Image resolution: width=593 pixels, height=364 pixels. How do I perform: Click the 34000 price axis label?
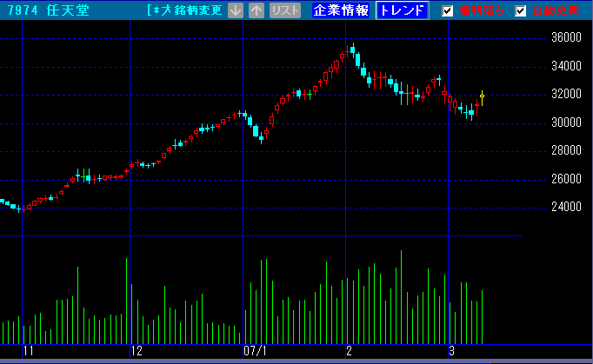coord(566,66)
